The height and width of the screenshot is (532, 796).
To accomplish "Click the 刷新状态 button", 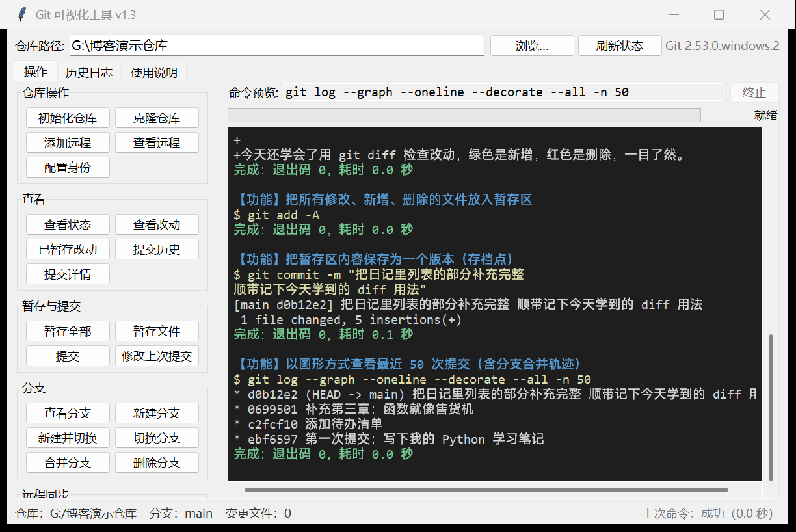I will (x=620, y=46).
